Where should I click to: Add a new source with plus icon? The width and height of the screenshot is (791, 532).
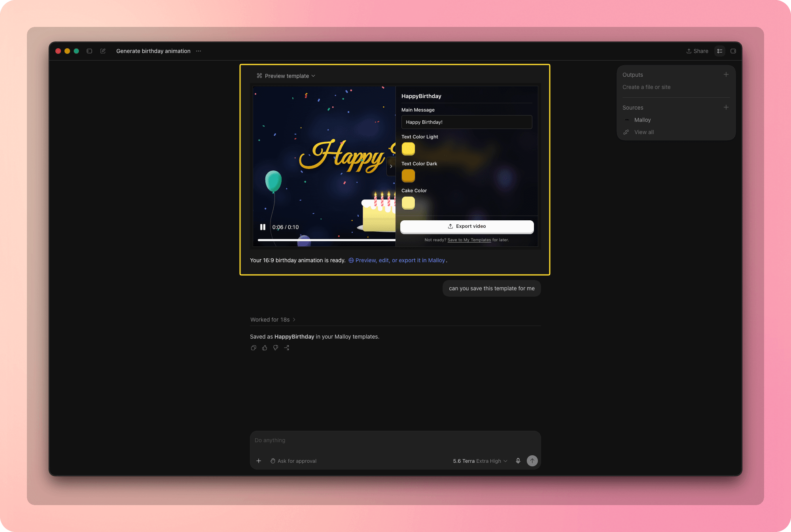point(726,107)
